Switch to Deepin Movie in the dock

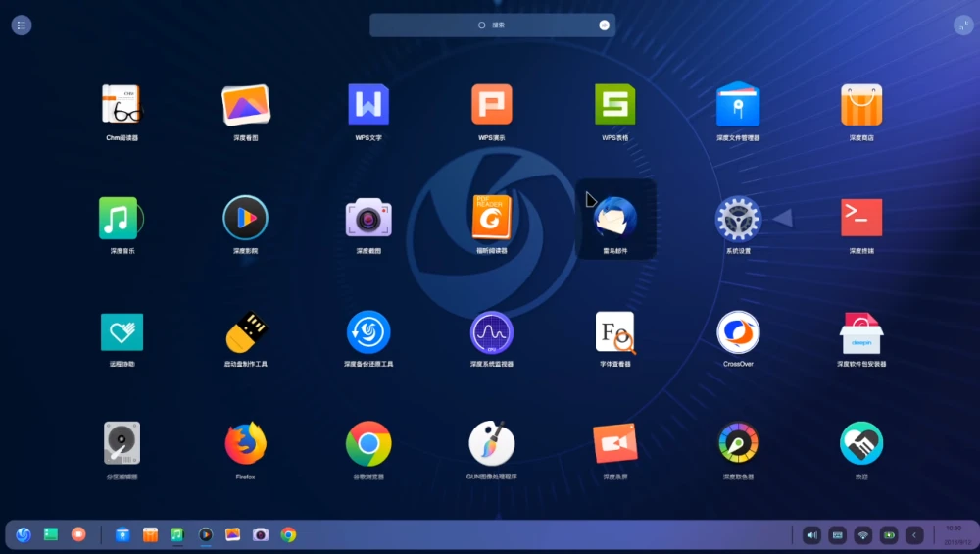pyautogui.click(x=205, y=534)
